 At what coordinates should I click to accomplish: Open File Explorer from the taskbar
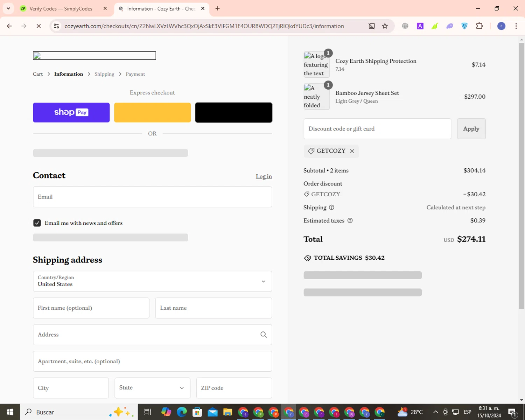click(227, 412)
